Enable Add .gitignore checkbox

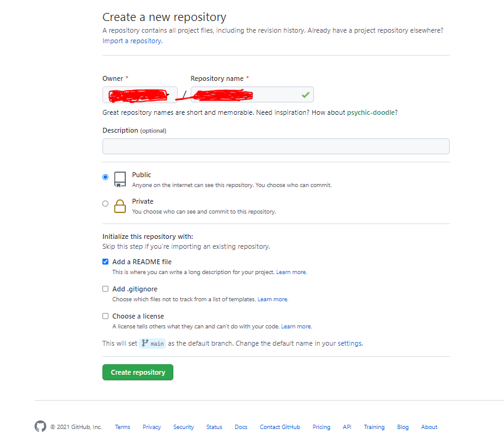[105, 289]
